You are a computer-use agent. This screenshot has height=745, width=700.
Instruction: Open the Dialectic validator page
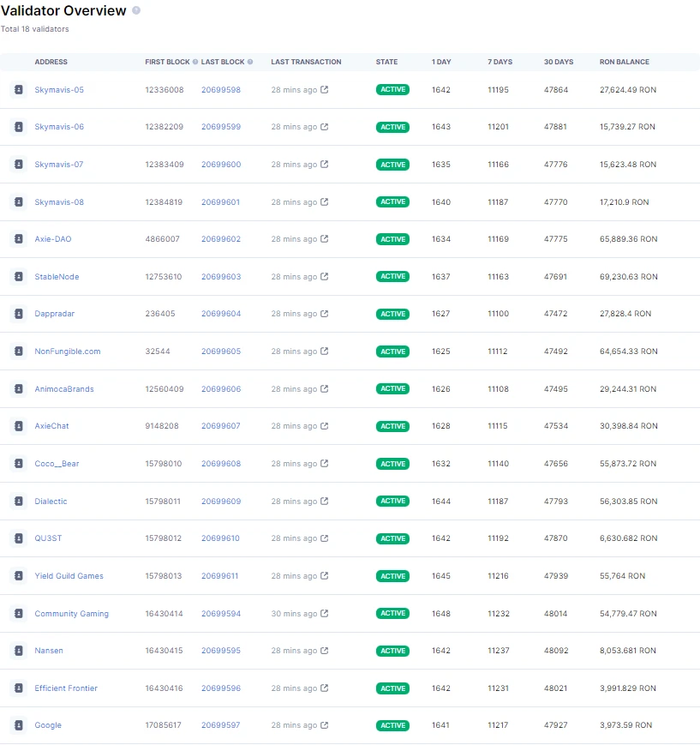tap(51, 502)
